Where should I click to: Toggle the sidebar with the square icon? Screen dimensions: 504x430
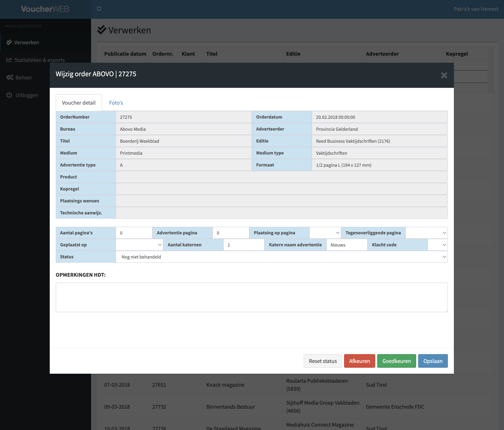[99, 9]
